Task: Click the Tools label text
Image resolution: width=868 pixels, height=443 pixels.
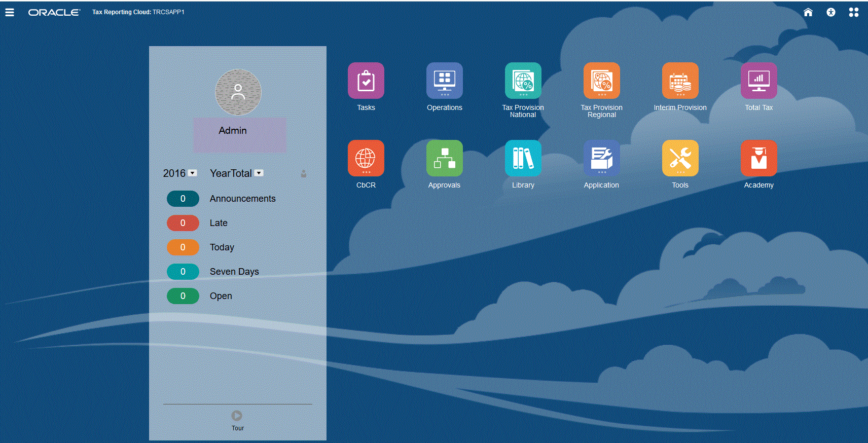Action: click(680, 185)
